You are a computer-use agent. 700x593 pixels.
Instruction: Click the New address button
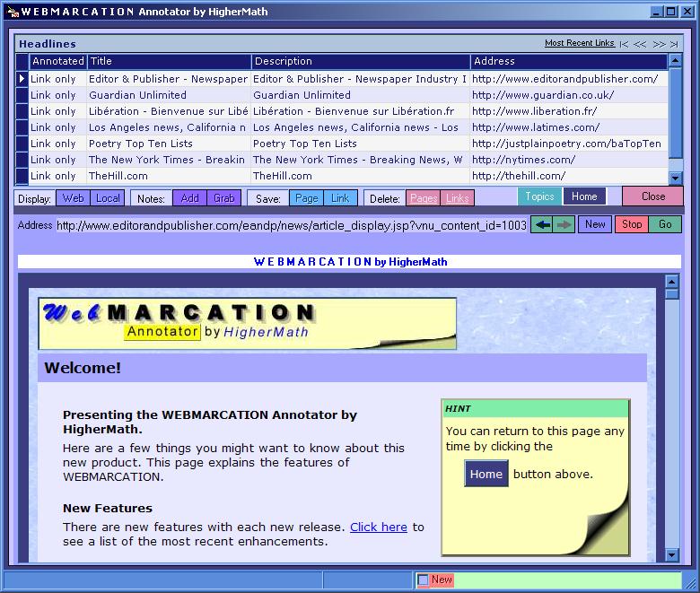(x=595, y=224)
